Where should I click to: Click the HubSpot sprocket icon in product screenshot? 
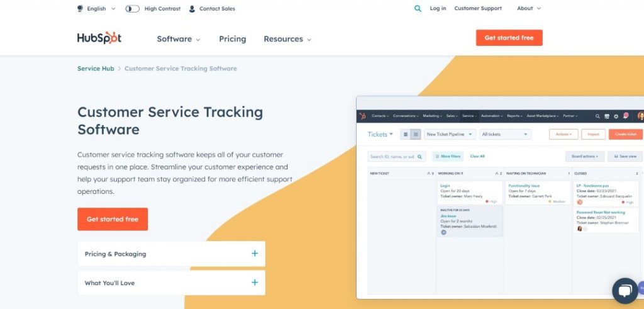click(x=363, y=116)
